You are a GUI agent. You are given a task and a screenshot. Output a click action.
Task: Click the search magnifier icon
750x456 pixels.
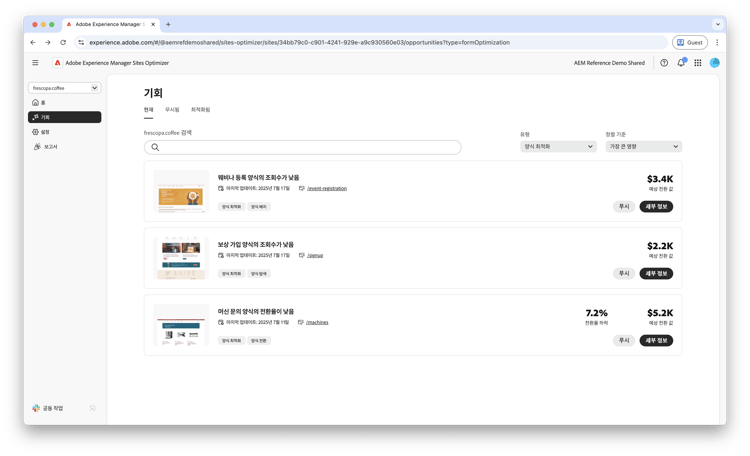pos(155,147)
